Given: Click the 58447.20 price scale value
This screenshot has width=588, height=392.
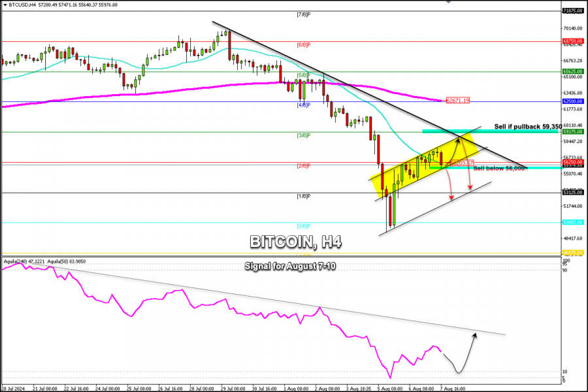Looking at the screenshot, I should tap(572, 141).
